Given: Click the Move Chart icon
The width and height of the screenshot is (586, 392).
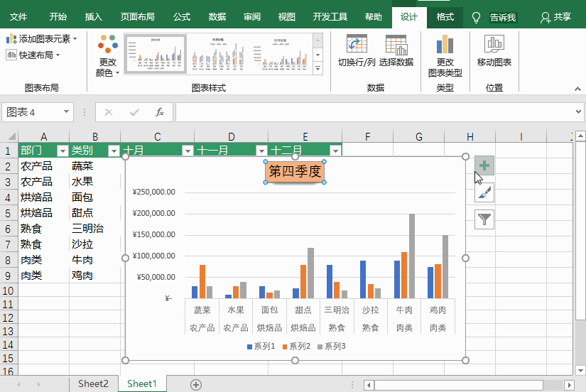Looking at the screenshot, I should pos(494,44).
